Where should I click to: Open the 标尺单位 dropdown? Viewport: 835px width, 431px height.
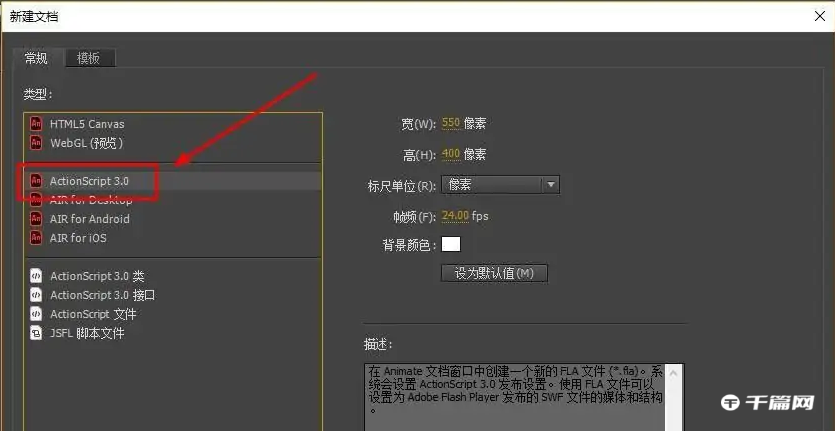tap(500, 185)
